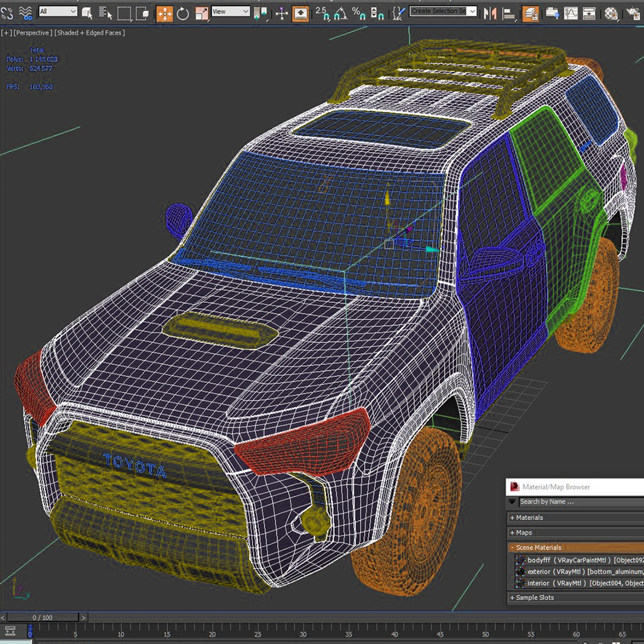Expand the Materials rollout
Image resolution: width=644 pixels, height=644 pixels.
point(530,517)
